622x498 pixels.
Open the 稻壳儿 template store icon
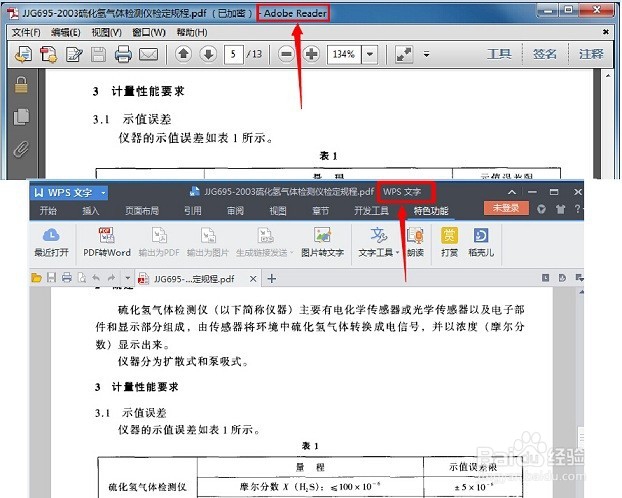point(481,242)
